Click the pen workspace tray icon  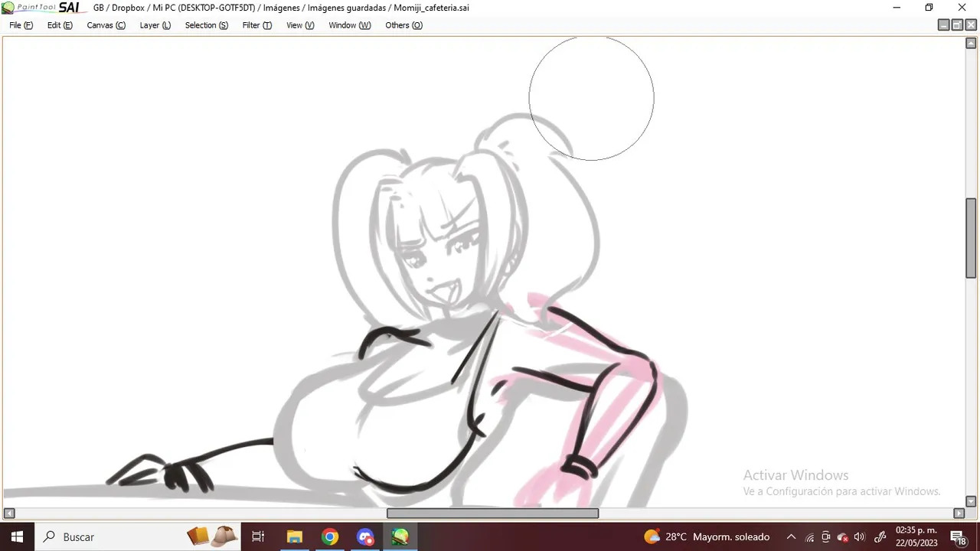coord(880,537)
